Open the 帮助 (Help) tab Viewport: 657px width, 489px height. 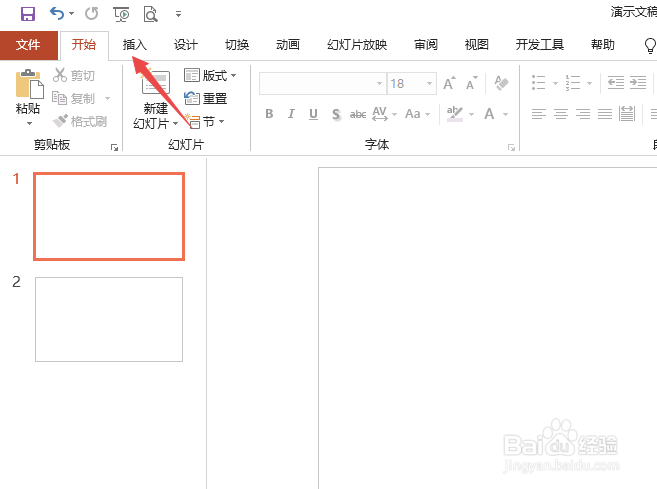(x=603, y=44)
